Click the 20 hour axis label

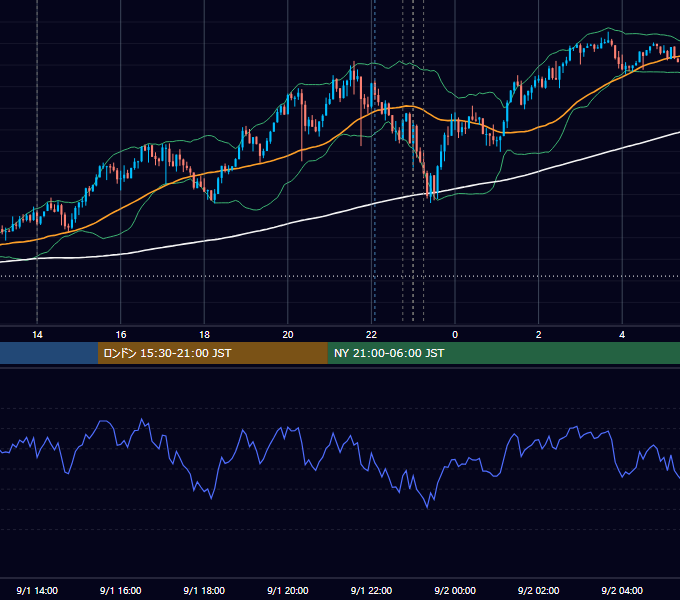click(288, 335)
